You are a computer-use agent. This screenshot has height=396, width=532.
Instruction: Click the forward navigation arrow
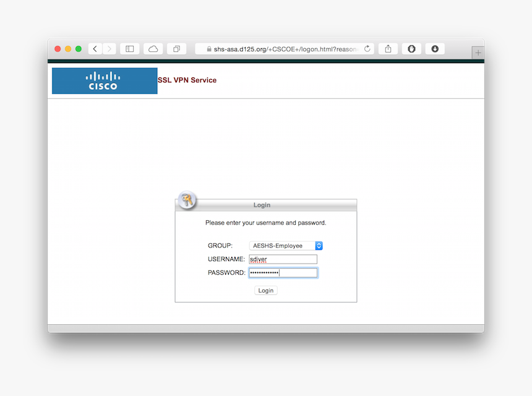click(109, 48)
